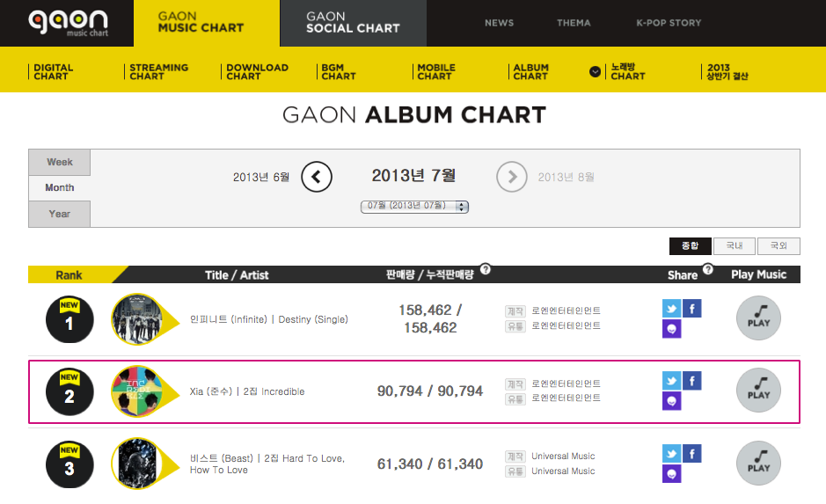Open the Streaming Chart menu item
The width and height of the screenshot is (826, 504).
[158, 71]
